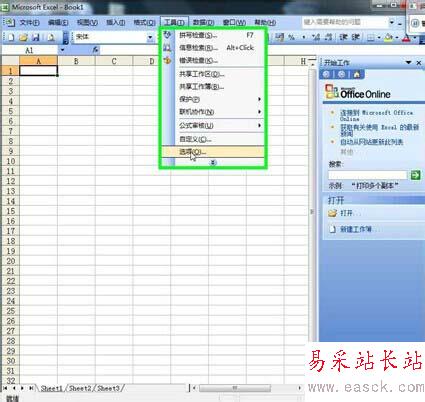Open the Fill Color dropdown arrow

(397, 38)
